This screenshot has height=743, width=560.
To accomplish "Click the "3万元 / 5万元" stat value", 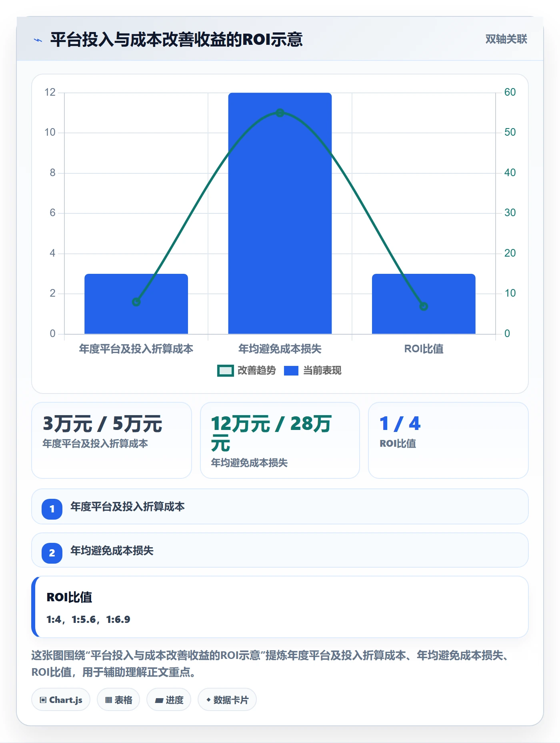I will (x=102, y=424).
